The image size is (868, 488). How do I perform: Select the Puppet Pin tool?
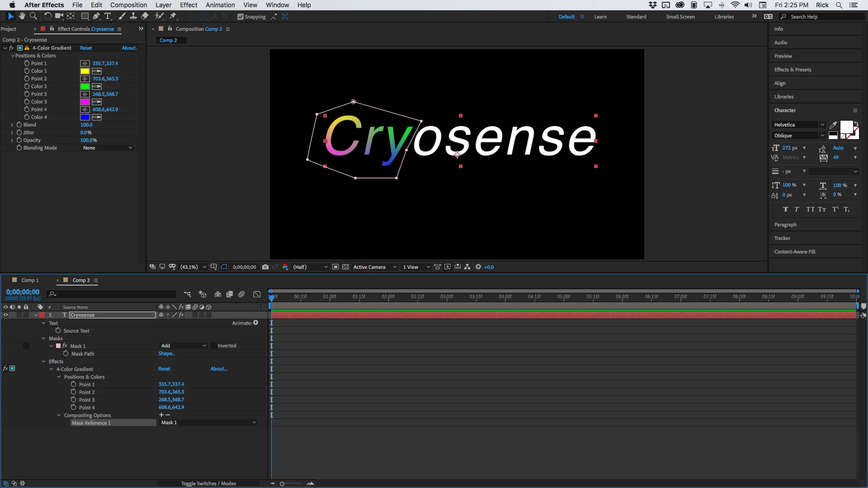coord(173,16)
